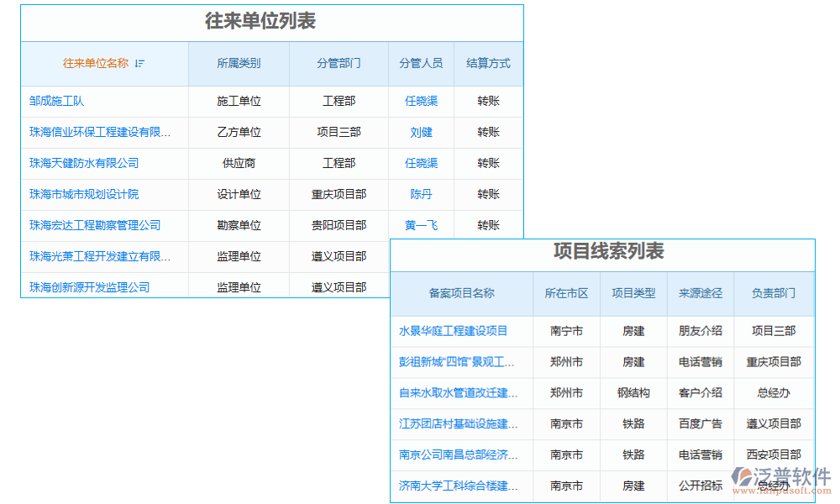The width and height of the screenshot is (840, 504).
Task: Open 珠海市城市规划设计院 link
Action: coord(84,194)
